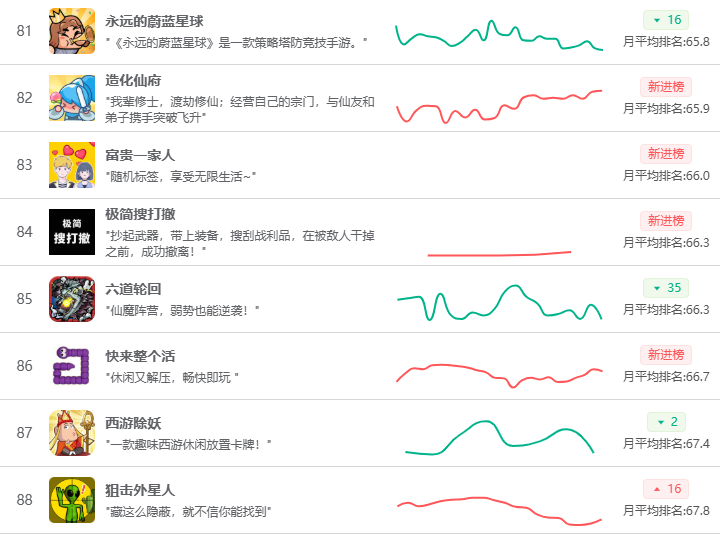Viewport: 720px width, 541px height.
Task: Click the rank number 84 row
Action: tap(25, 232)
